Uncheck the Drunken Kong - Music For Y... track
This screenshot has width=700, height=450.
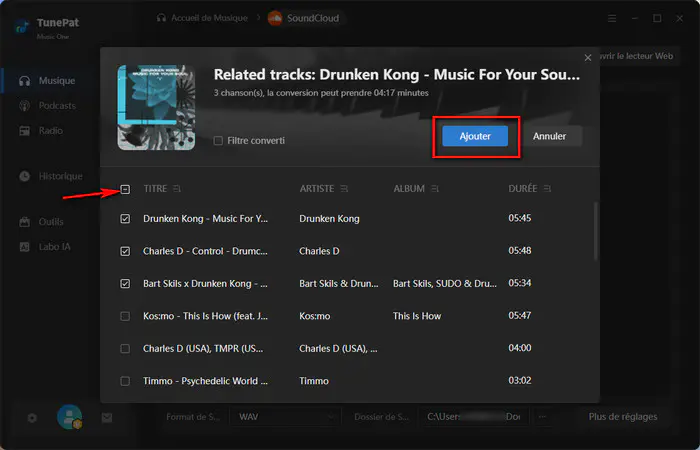pos(125,219)
